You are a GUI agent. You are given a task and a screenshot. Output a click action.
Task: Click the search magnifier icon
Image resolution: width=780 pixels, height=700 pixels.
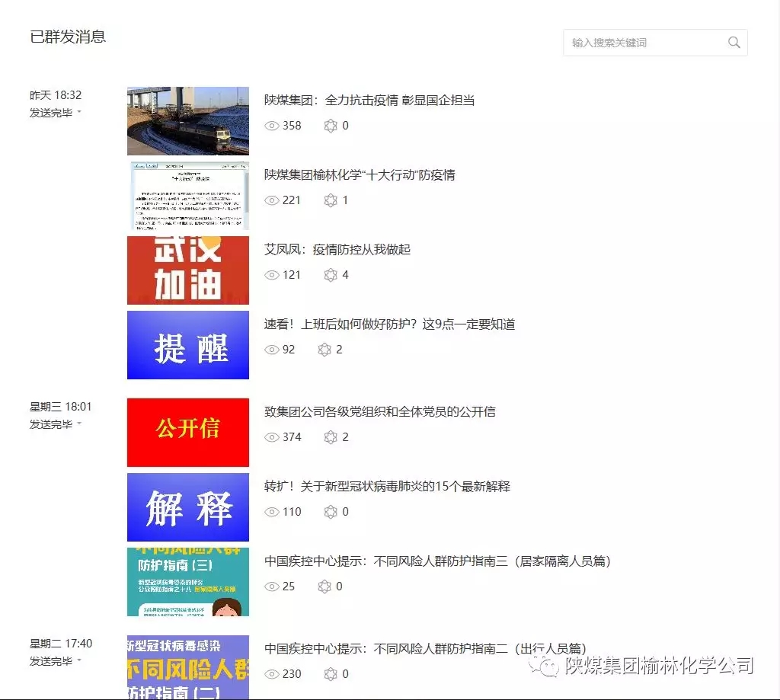click(x=734, y=43)
